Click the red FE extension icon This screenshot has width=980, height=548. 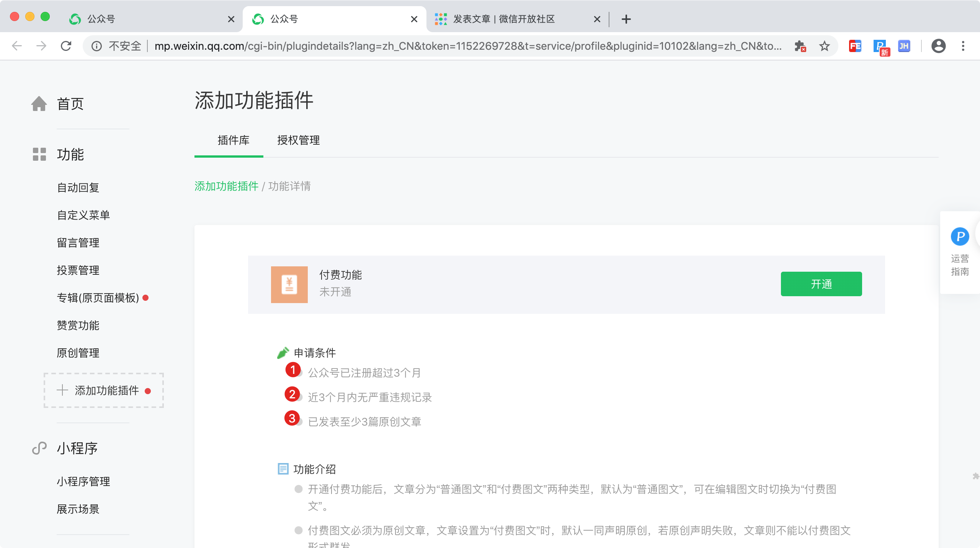pyautogui.click(x=855, y=46)
